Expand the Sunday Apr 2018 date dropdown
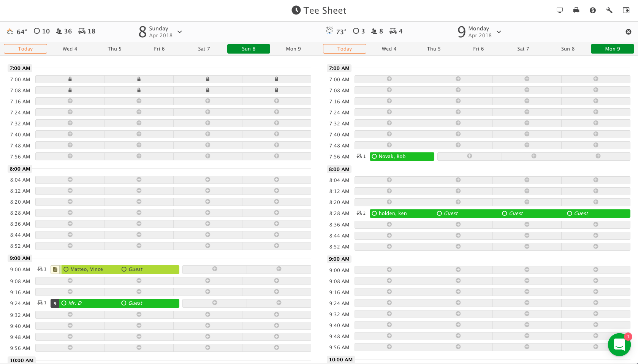638x364 pixels. click(x=180, y=32)
